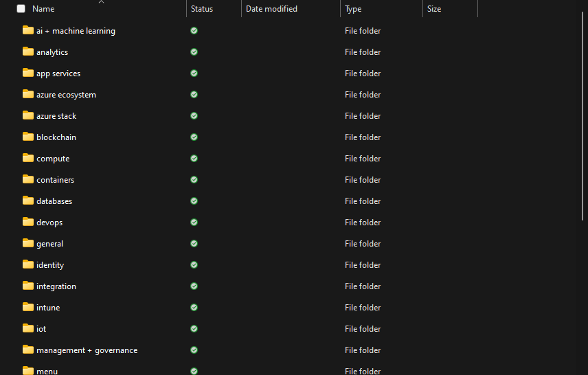Click the "blockchain" folder name
Viewport: 588px width, 375px height.
pos(56,137)
